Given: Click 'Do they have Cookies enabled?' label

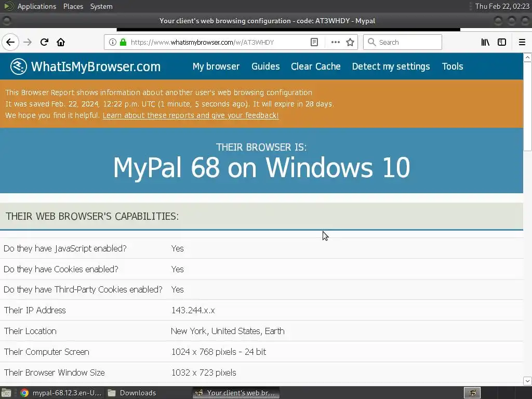Looking at the screenshot, I should [x=61, y=269].
